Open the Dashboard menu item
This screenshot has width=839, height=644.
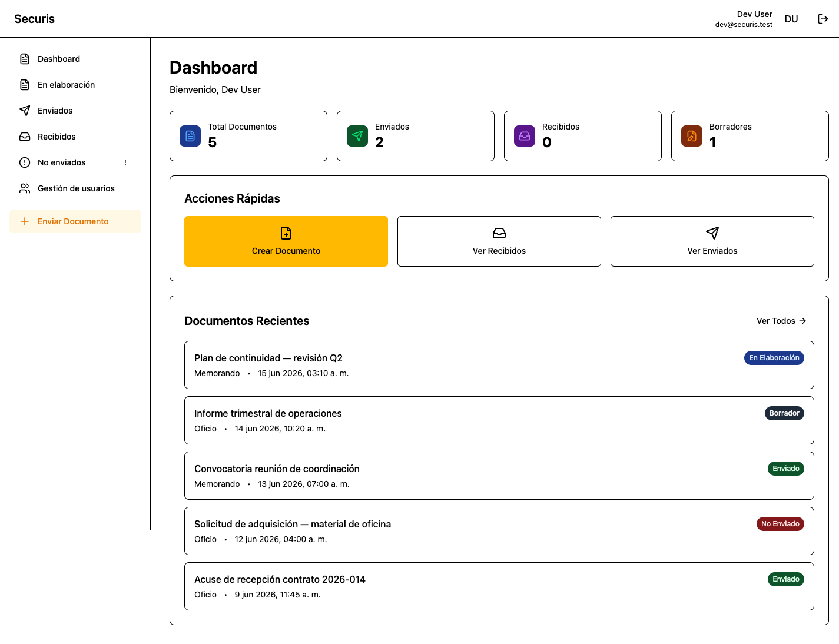[x=75, y=59]
